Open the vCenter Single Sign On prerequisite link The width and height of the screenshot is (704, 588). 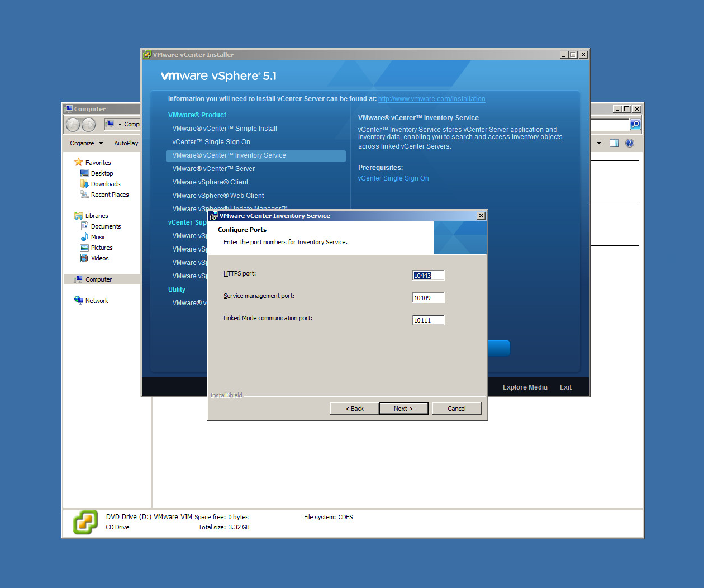coord(393,178)
